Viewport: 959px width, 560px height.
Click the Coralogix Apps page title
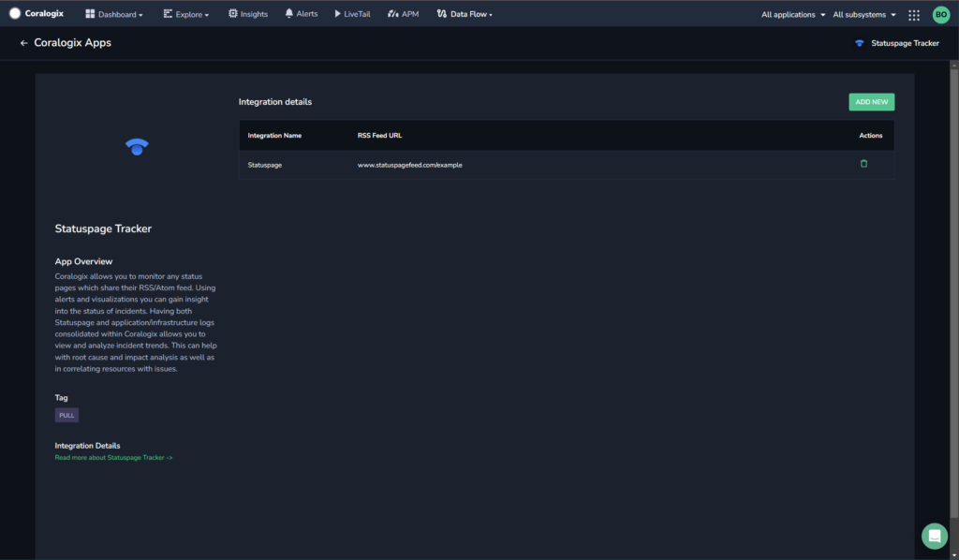coord(73,43)
